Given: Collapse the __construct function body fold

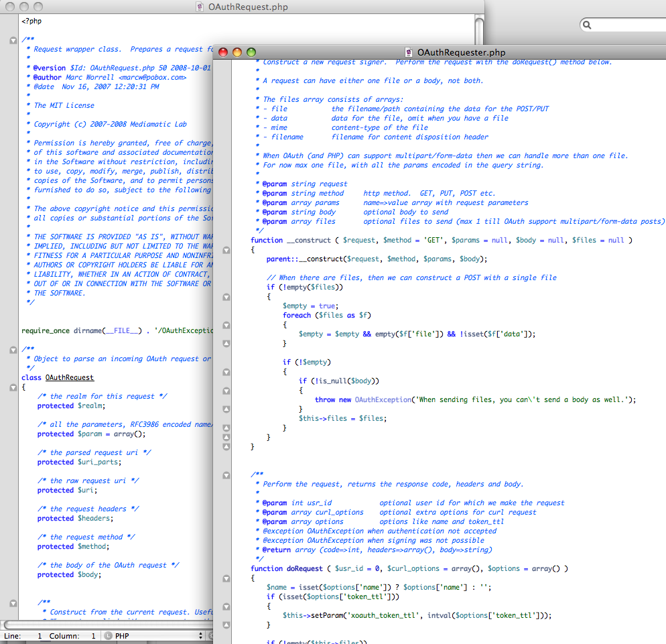Looking at the screenshot, I should point(226,250).
